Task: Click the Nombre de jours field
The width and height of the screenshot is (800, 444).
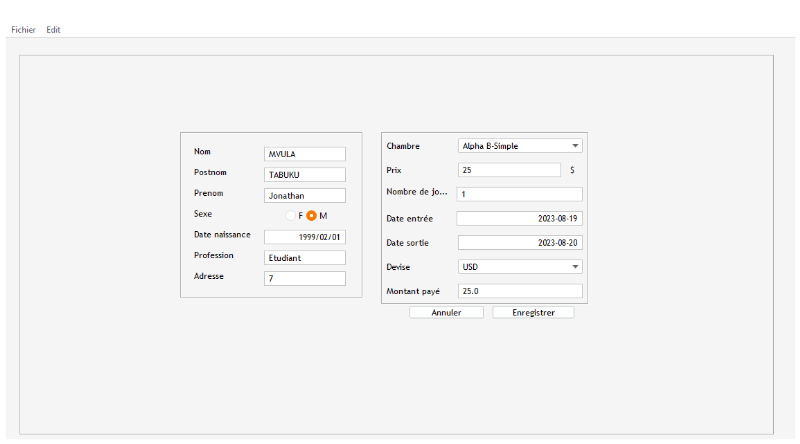Action: pyautogui.click(x=519, y=194)
